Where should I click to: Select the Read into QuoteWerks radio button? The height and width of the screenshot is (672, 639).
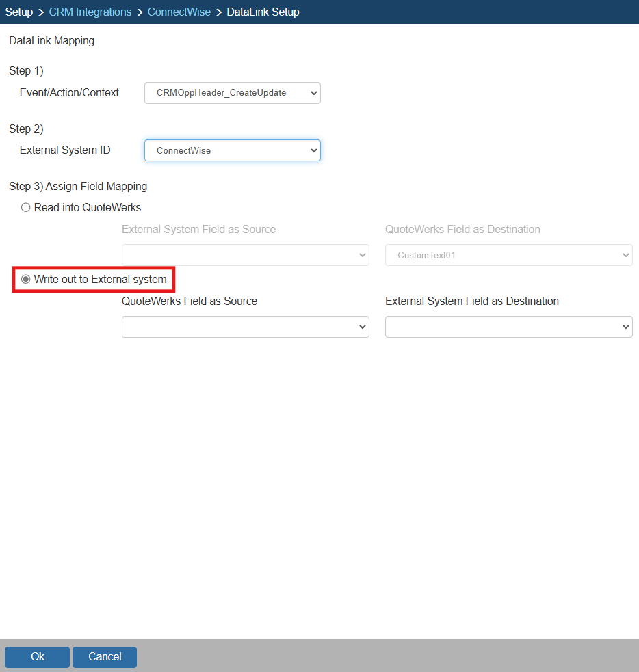[26, 208]
